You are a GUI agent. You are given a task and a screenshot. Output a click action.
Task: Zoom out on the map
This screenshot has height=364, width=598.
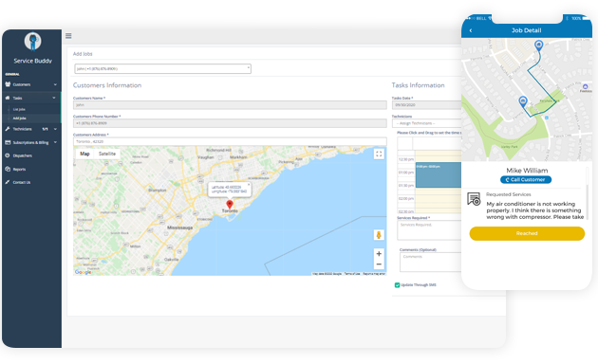point(379,264)
